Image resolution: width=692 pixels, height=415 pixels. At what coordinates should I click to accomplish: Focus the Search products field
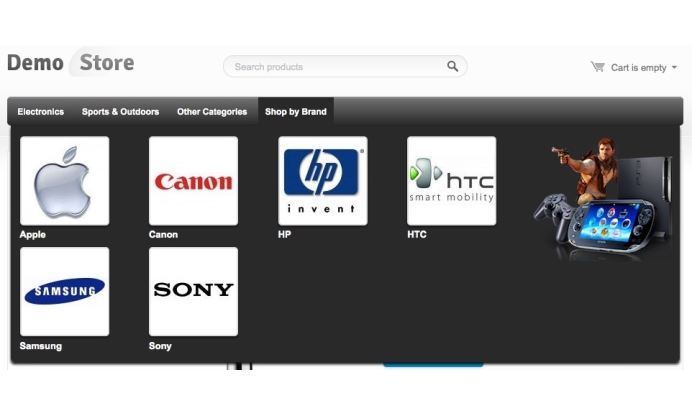(345, 66)
